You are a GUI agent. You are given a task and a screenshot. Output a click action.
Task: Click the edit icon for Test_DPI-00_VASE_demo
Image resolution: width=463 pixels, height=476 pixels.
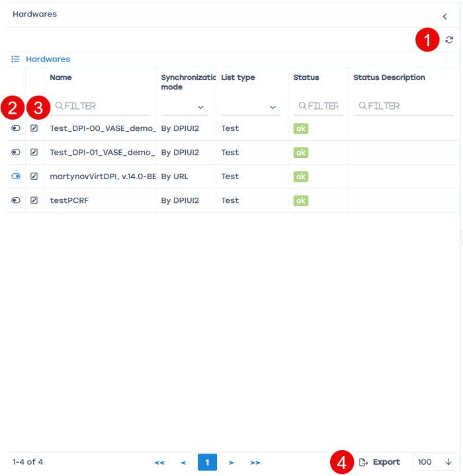(34, 128)
